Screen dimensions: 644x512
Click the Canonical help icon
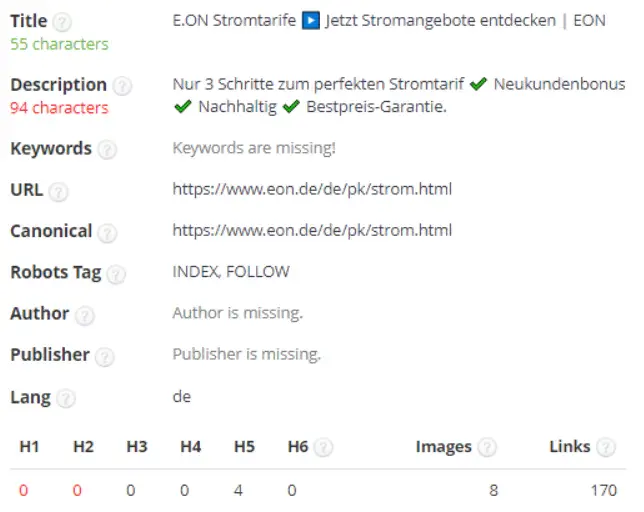point(107,232)
